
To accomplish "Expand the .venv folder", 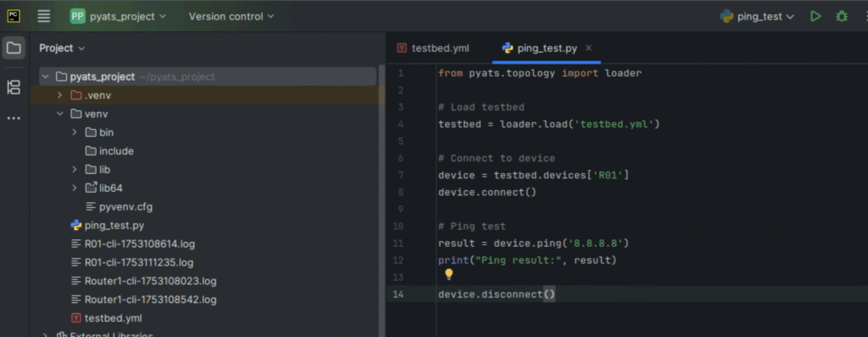I will [x=60, y=95].
